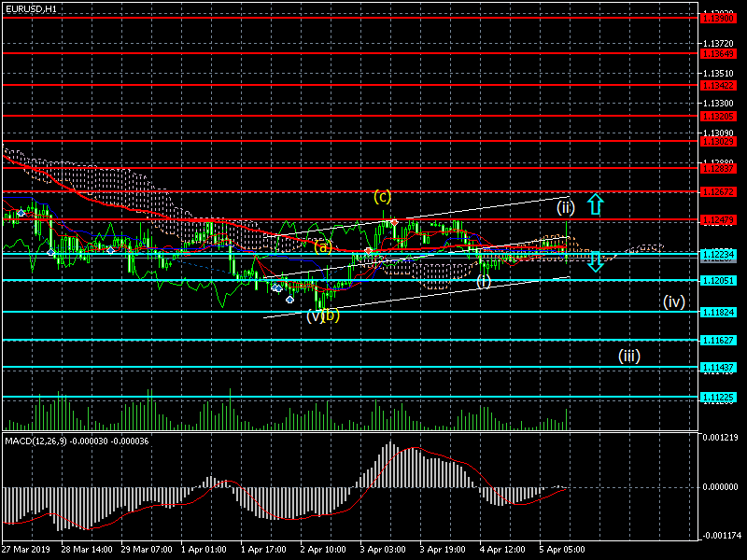Select red price tag 1.13205
This screenshot has height=560, width=747.
pos(718,116)
